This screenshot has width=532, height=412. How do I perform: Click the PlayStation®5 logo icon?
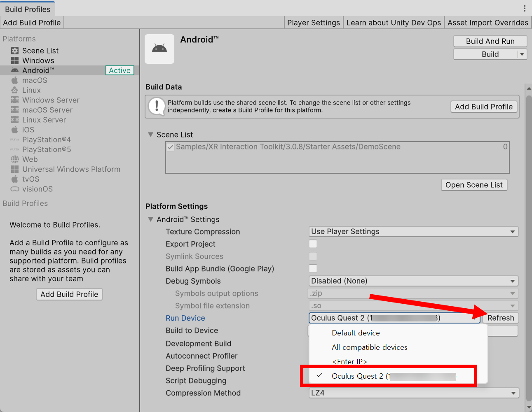[15, 149]
